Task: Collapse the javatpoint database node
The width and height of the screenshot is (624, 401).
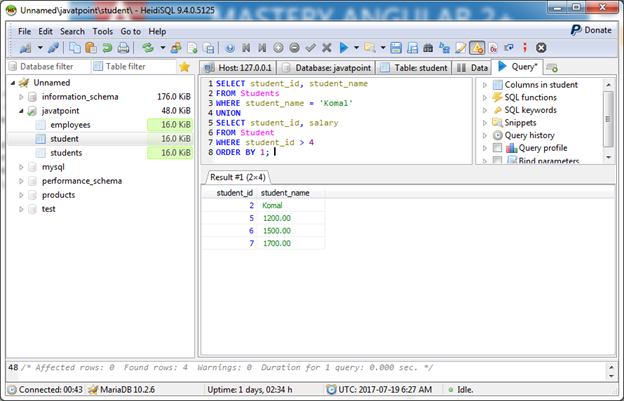Action: [x=21, y=111]
